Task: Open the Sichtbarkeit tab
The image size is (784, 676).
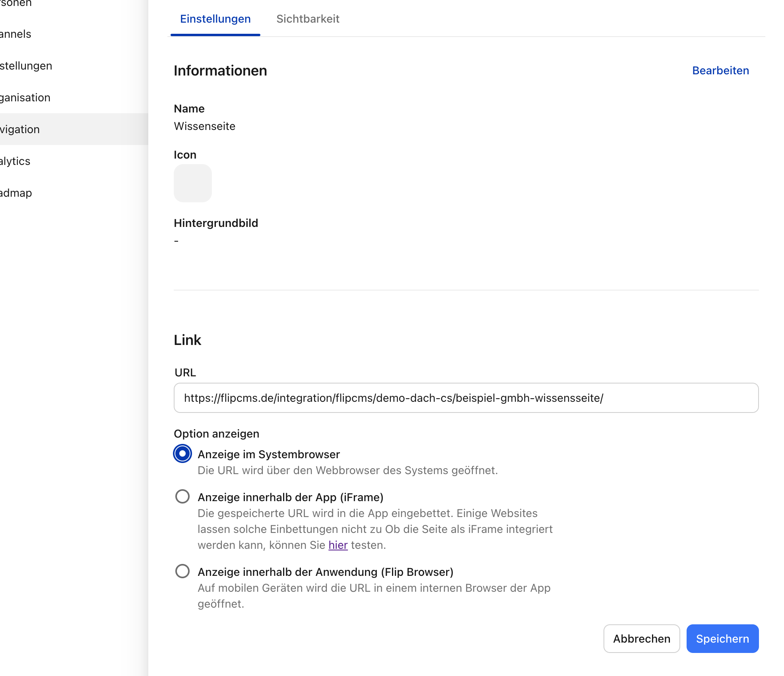Action: click(x=308, y=19)
